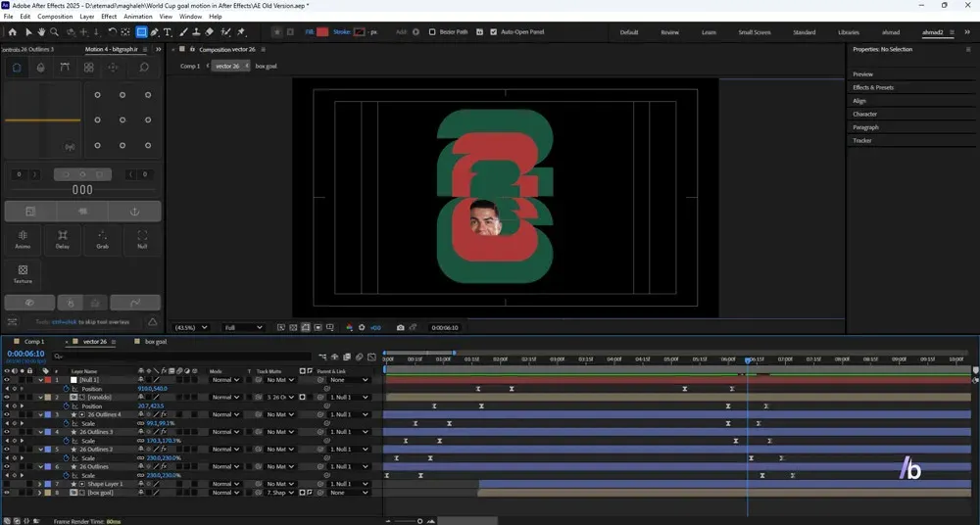980x525 pixels.
Task: Hide the Null 1 layer eye
Action: coord(7,379)
